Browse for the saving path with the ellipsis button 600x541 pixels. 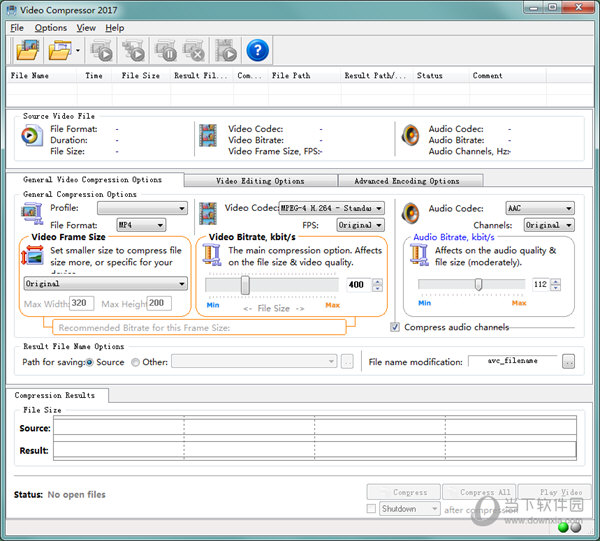pyautogui.click(x=347, y=362)
